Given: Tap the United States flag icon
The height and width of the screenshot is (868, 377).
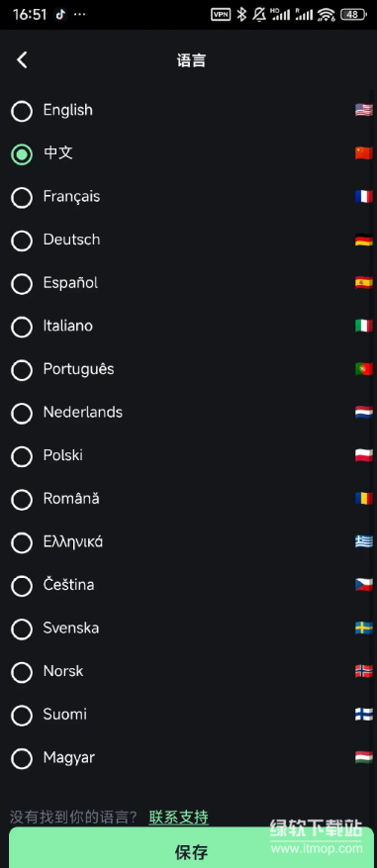Looking at the screenshot, I should tap(364, 110).
